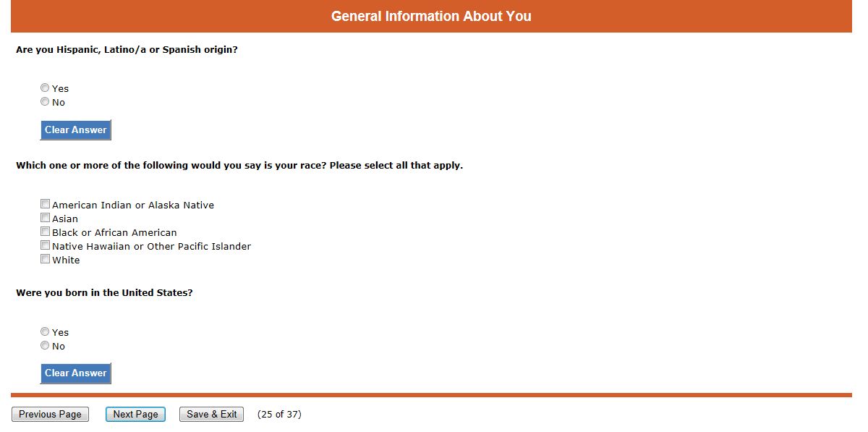Enable the Black or African American checkbox
Screen dimensions: 868x432
(x=46, y=232)
